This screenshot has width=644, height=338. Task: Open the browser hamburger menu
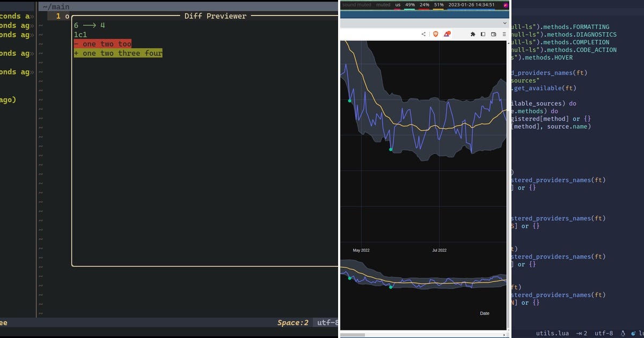503,33
